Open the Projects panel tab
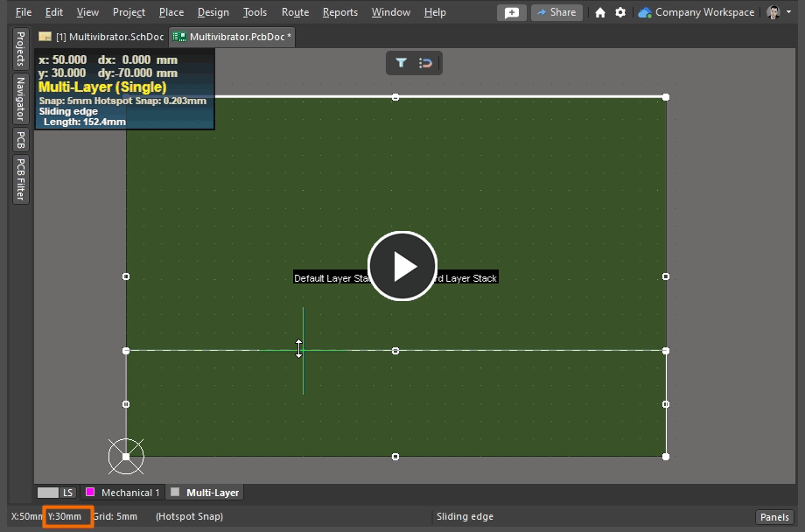The width and height of the screenshot is (805, 532). pyautogui.click(x=19, y=48)
